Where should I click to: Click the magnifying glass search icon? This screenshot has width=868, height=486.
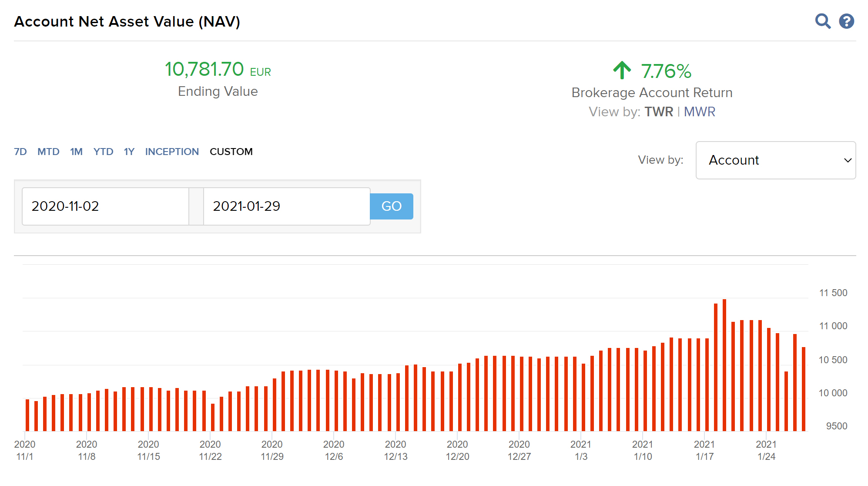click(x=822, y=21)
